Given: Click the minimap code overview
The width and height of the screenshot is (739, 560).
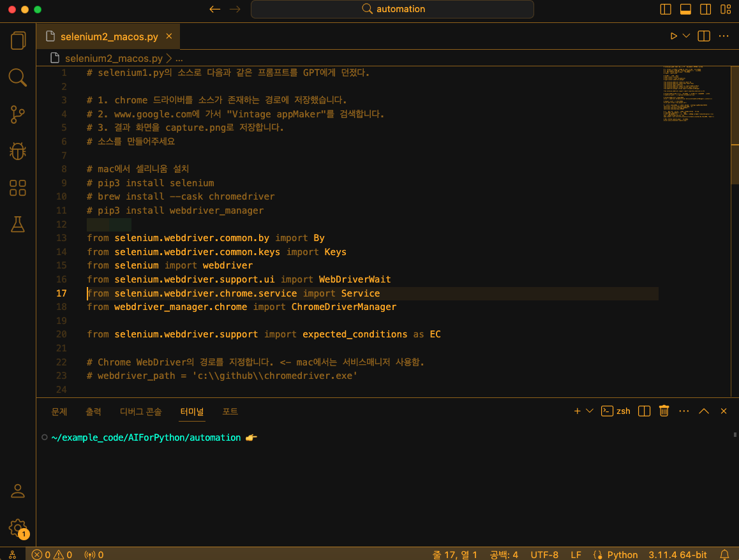Looking at the screenshot, I should point(688,94).
